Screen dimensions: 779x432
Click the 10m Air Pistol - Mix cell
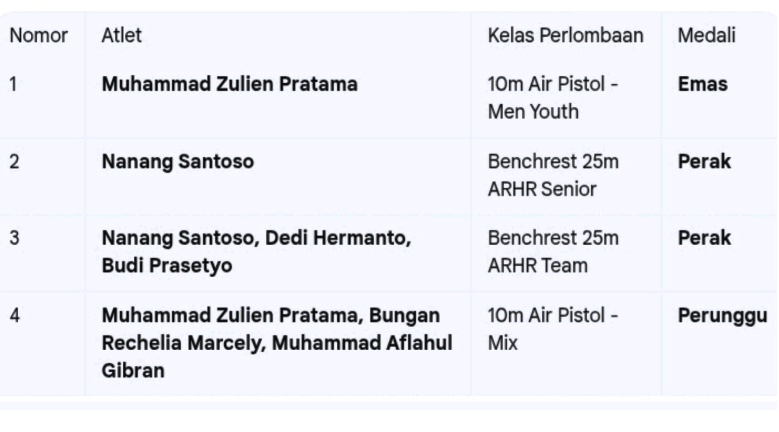pyautogui.click(x=553, y=329)
